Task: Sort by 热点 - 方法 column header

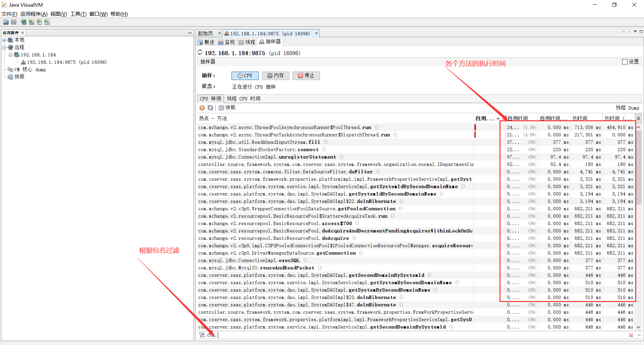Action: click(x=335, y=118)
